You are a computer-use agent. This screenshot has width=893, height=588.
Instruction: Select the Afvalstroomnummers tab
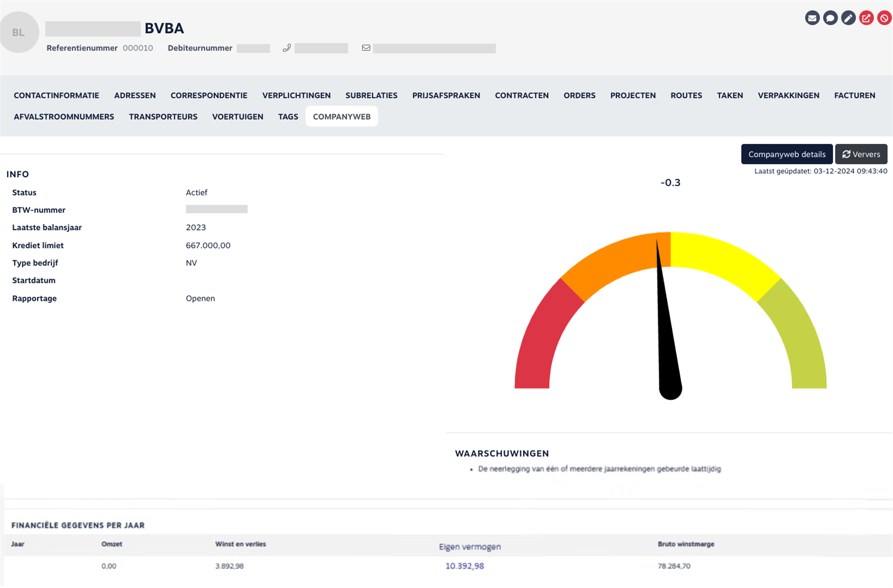click(64, 117)
